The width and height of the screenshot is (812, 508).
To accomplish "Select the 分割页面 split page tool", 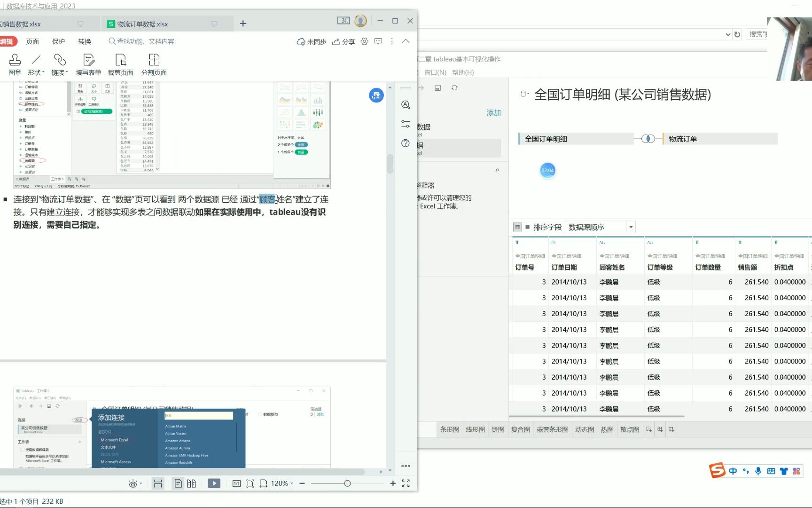I will [154, 64].
